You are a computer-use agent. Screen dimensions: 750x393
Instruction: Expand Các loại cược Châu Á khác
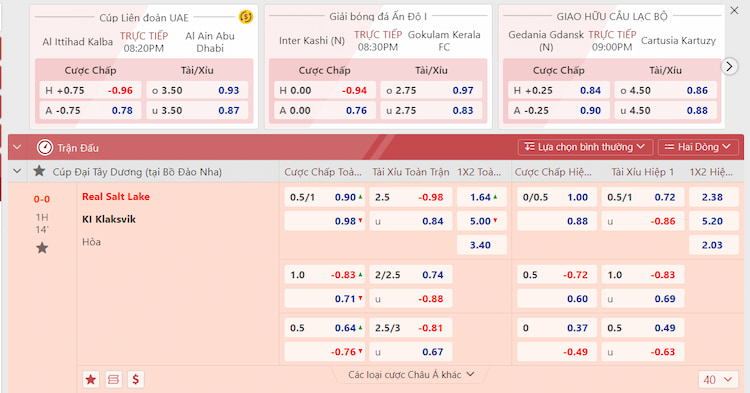click(411, 375)
